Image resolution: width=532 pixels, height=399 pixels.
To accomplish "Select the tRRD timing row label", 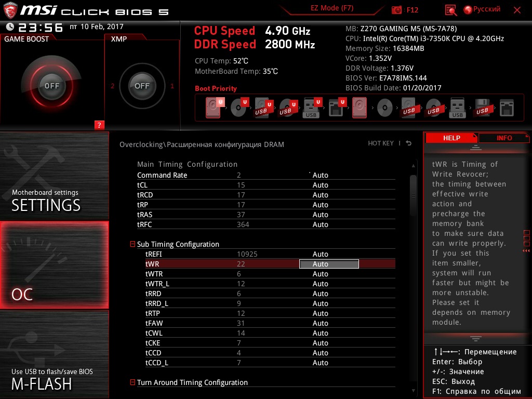I will (x=153, y=294).
